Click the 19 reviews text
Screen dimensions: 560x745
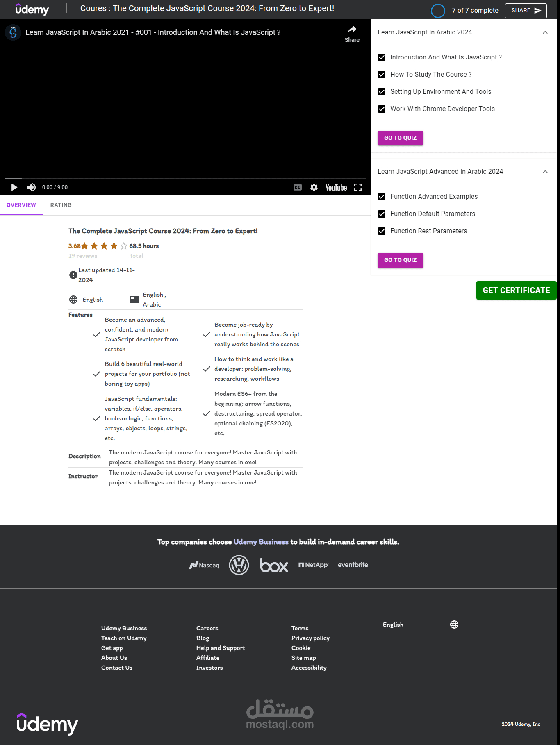[x=83, y=256]
